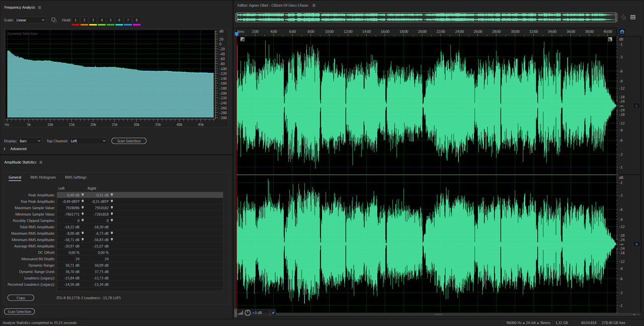644x326 pixels.
Task: Open the Amplitude Statistics panel menu
Action: point(41,162)
